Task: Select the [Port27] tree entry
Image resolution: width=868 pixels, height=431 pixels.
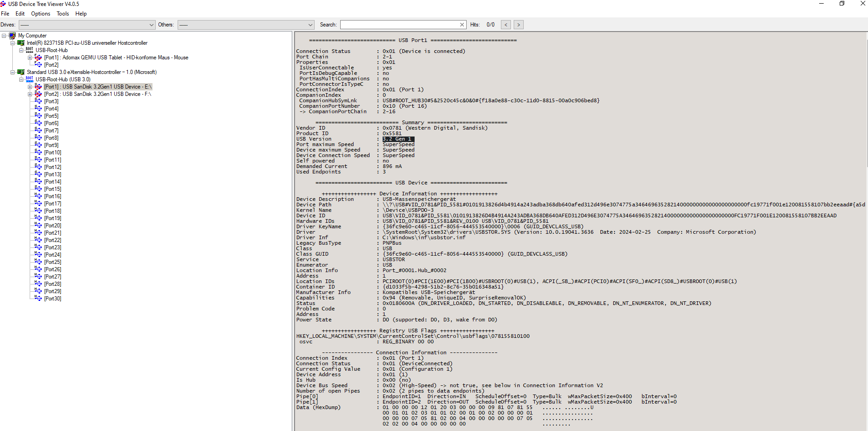Action: [53, 277]
